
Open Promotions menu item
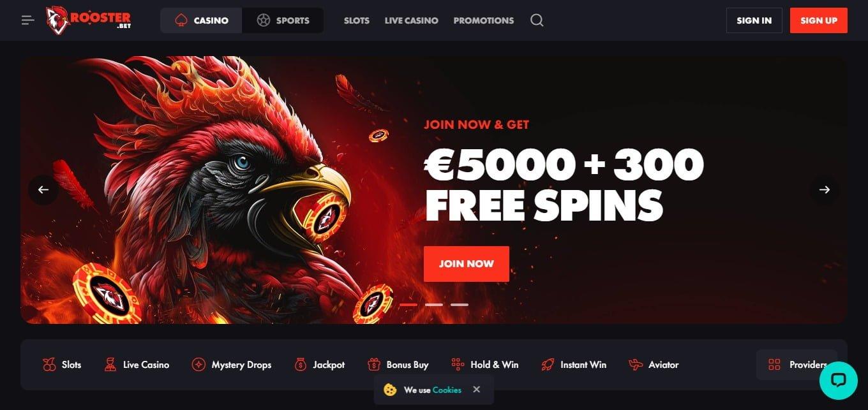click(x=483, y=20)
